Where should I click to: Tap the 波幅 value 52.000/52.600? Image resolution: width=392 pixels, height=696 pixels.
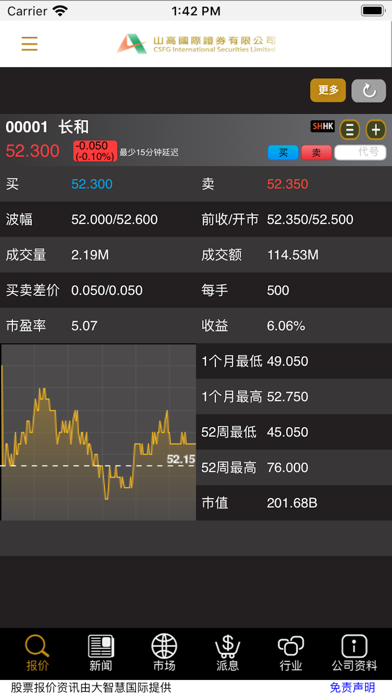(x=115, y=219)
